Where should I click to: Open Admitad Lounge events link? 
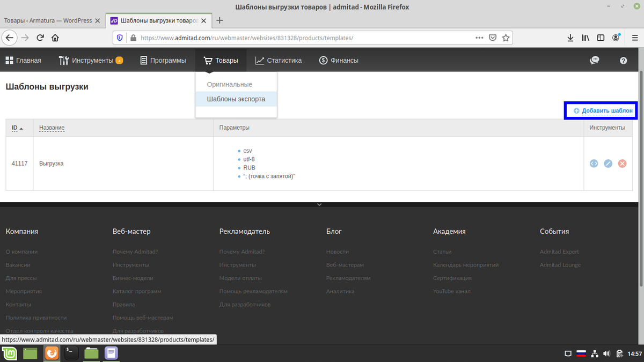point(561,265)
